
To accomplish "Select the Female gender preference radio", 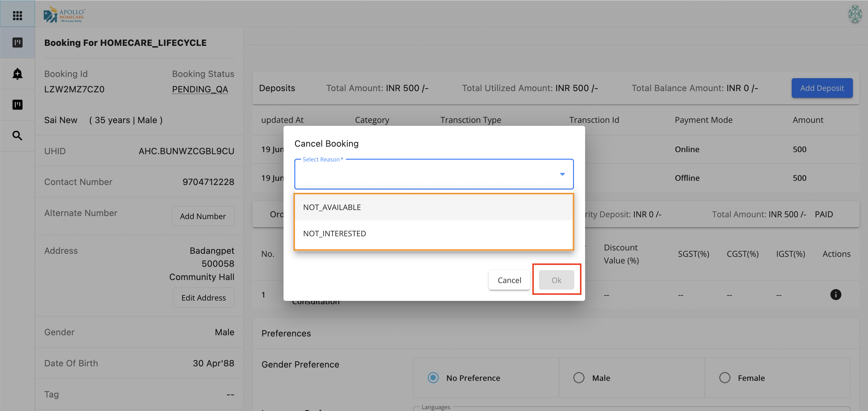I will (724, 378).
